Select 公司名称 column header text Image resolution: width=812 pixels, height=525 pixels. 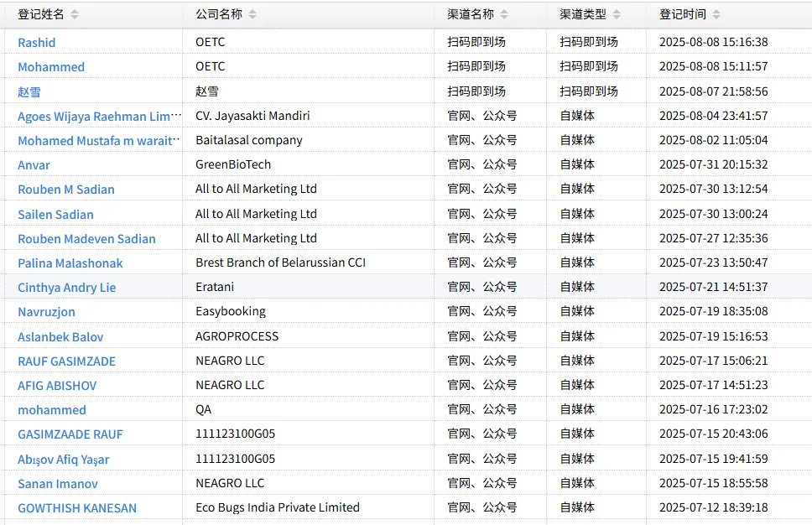click(219, 14)
